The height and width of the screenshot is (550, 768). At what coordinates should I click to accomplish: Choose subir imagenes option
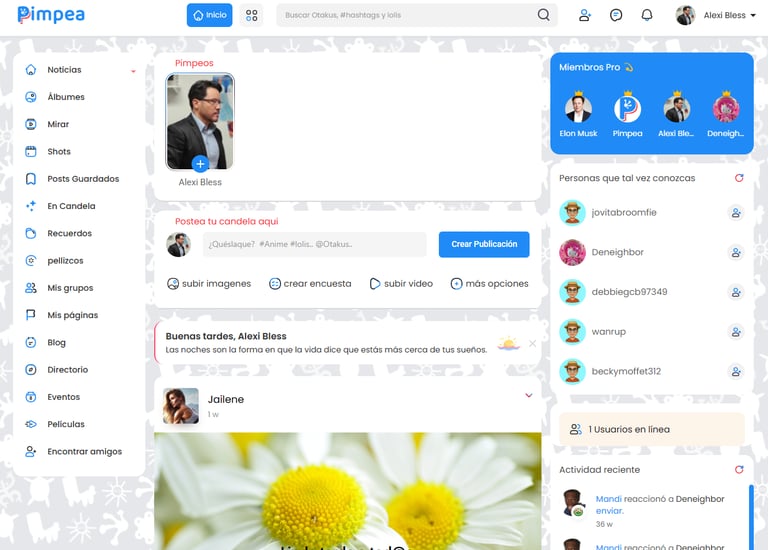pyautogui.click(x=209, y=284)
